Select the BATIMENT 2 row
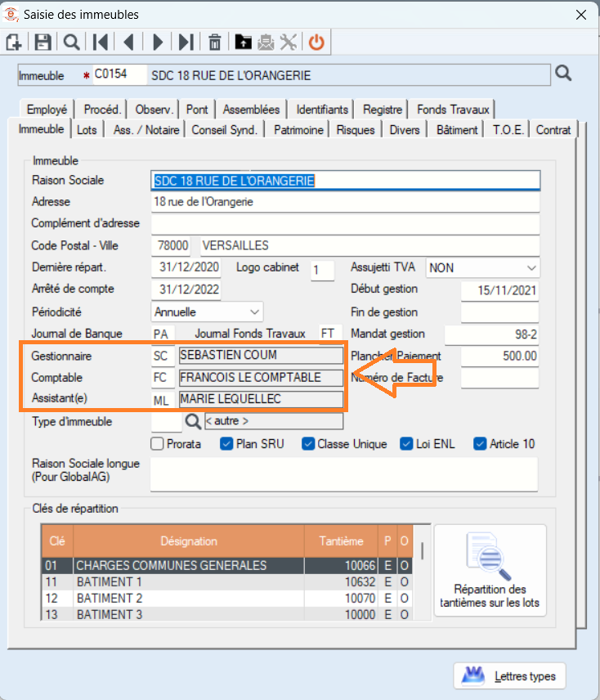The width and height of the screenshot is (600, 700). [227, 599]
